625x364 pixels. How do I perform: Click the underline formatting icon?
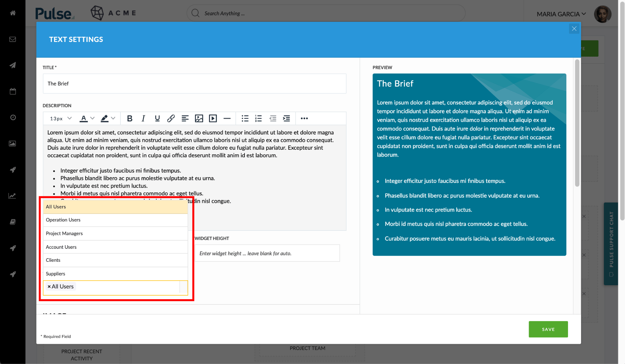pyautogui.click(x=157, y=119)
